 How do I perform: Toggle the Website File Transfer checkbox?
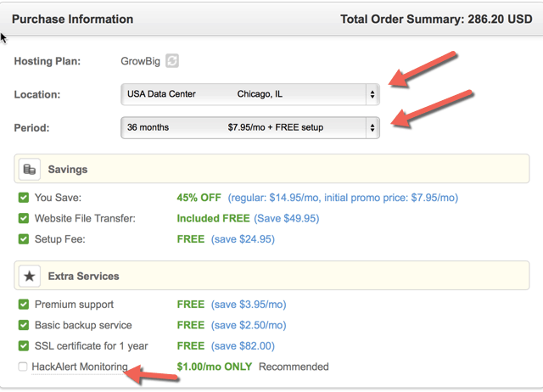pyautogui.click(x=24, y=219)
